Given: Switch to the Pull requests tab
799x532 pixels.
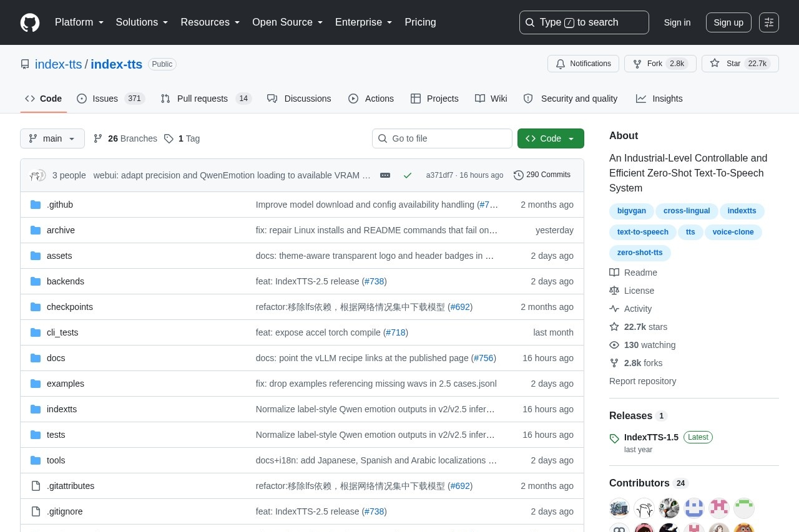Looking at the screenshot, I should [205, 99].
